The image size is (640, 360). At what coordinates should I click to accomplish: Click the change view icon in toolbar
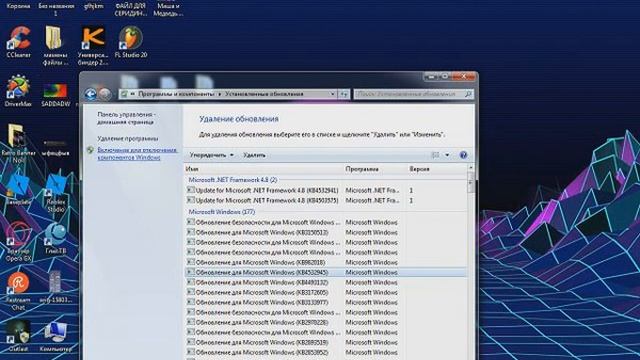[x=436, y=155]
